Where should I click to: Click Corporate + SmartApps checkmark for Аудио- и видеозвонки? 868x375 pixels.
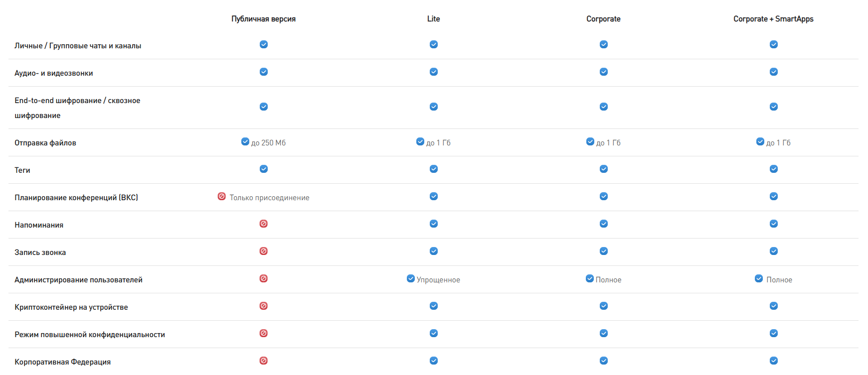click(x=774, y=72)
